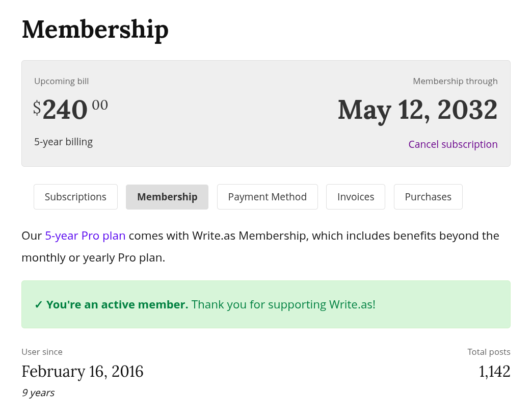This screenshot has height=415, width=532.
Task: Click the Membership through label
Action: tap(455, 81)
